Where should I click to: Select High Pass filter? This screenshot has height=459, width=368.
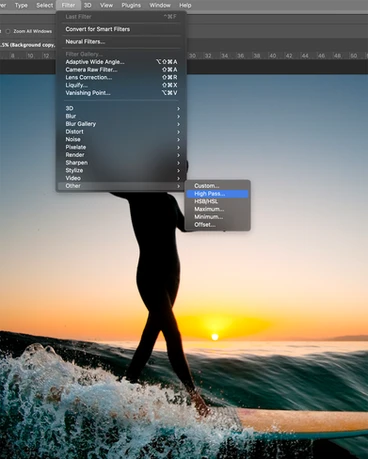(x=217, y=194)
